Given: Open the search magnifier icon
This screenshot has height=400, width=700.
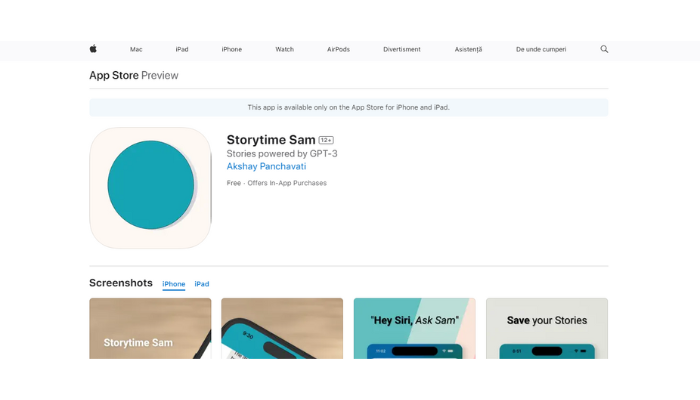Looking at the screenshot, I should tap(604, 49).
